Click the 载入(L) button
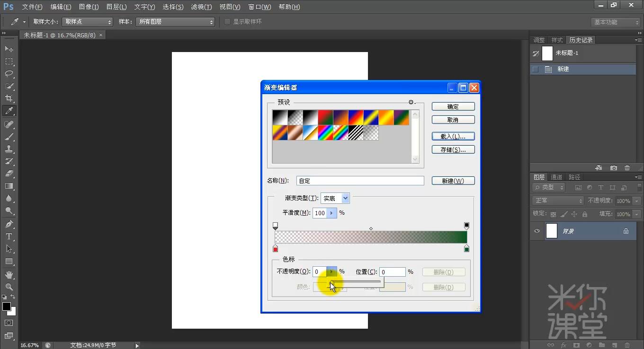This screenshot has width=644, height=349. (453, 136)
